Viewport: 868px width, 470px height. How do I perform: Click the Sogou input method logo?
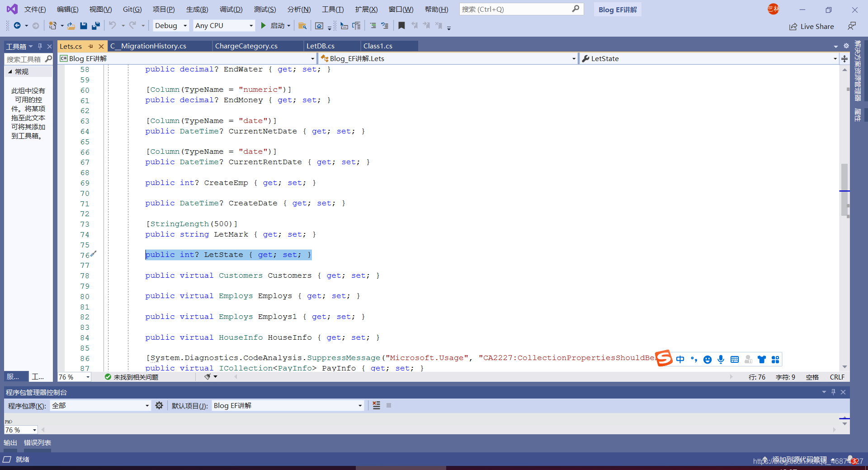tap(664, 358)
